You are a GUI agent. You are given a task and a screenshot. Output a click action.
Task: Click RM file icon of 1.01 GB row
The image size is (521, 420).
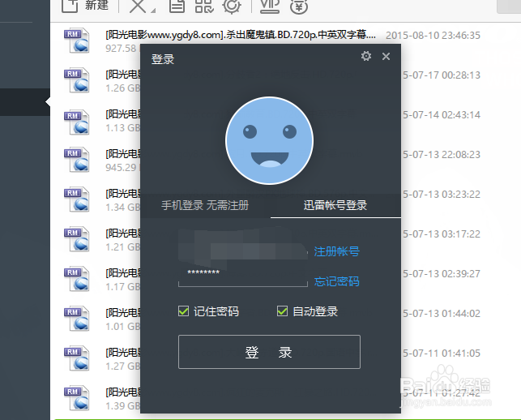point(77,319)
